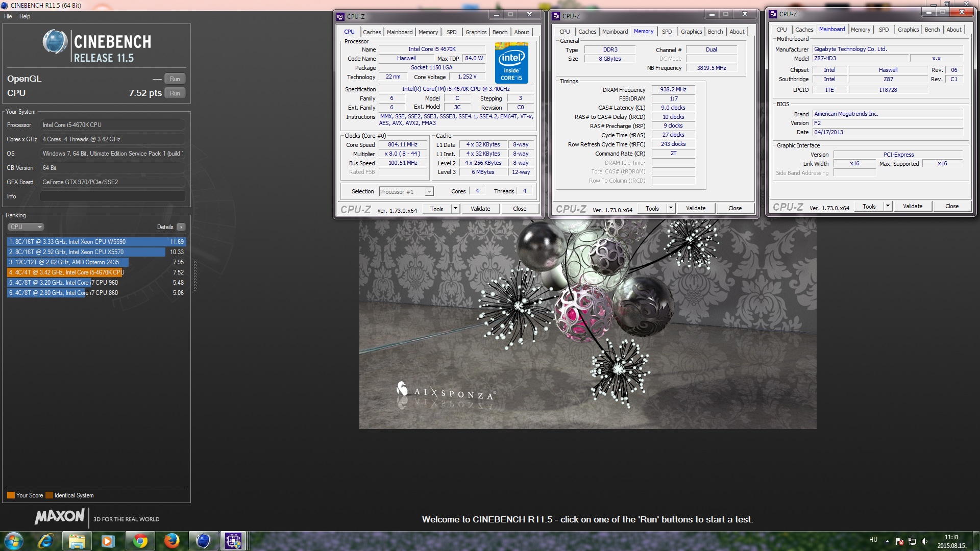Expand Tools dropdown arrow in Memory CPU-Z window
This screenshot has height=551, width=980.
click(671, 208)
